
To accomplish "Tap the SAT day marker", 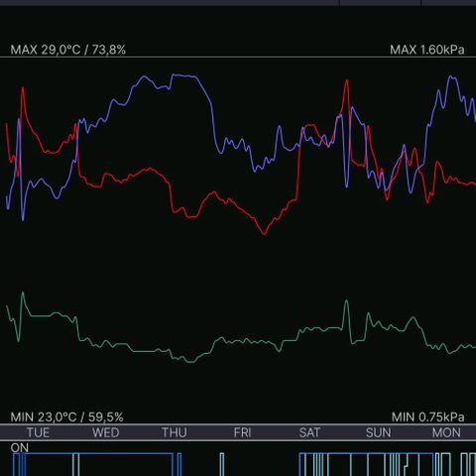I will click(x=309, y=432).
